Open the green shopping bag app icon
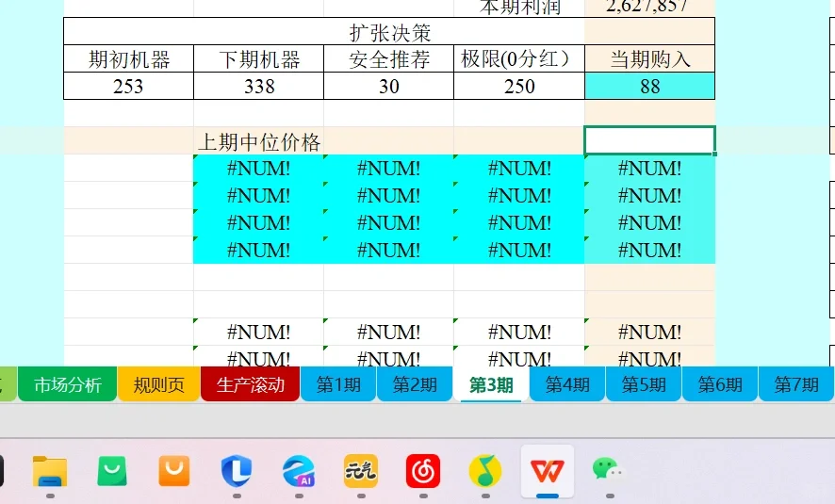Viewport: 835px width, 504px height. (x=112, y=471)
